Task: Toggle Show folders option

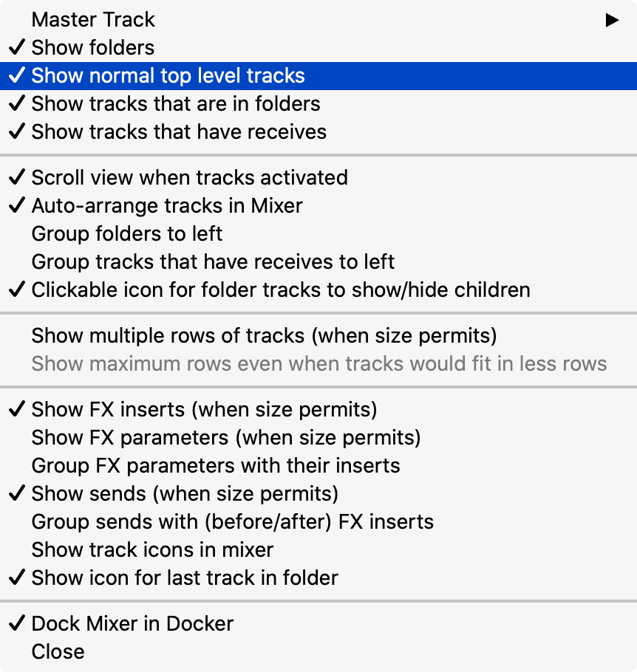Action: 93,48
